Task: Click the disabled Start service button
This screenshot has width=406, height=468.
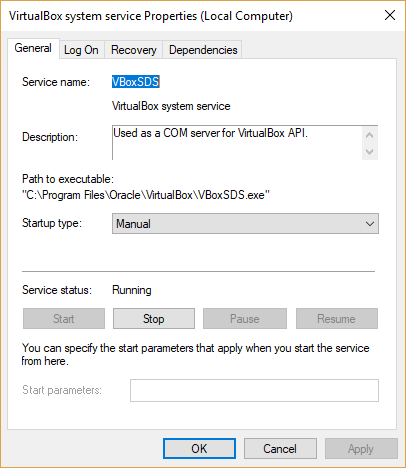Action: pyautogui.click(x=64, y=319)
